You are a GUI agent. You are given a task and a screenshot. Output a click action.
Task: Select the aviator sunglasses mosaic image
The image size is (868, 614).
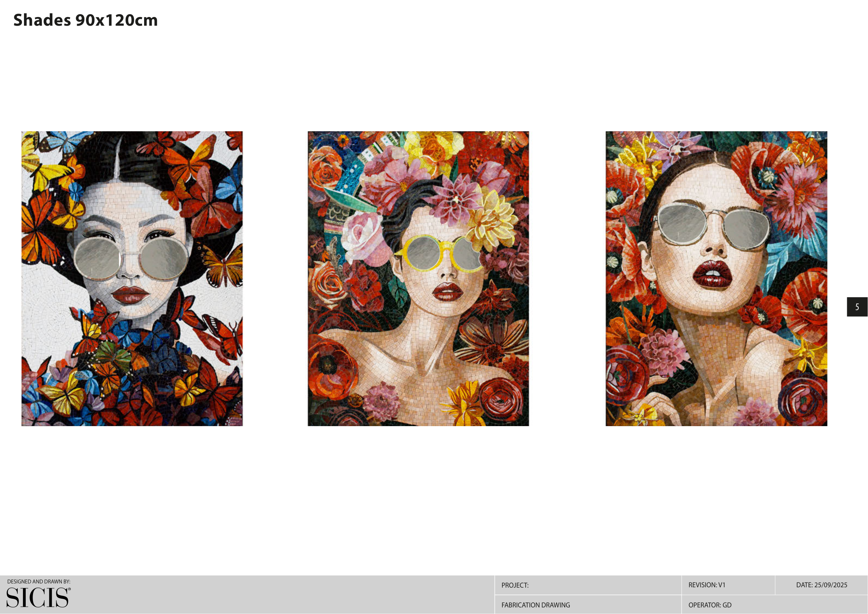click(716, 279)
